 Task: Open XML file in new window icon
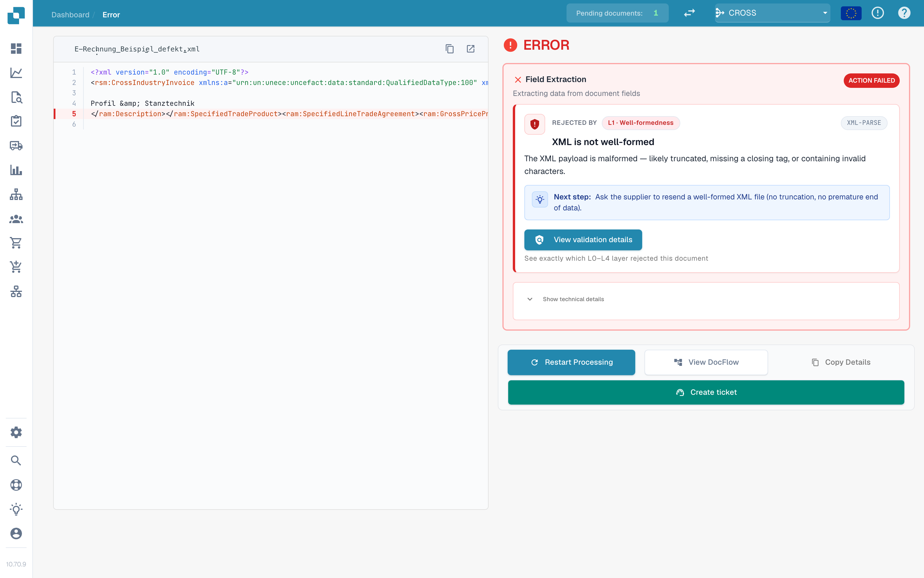470,49
